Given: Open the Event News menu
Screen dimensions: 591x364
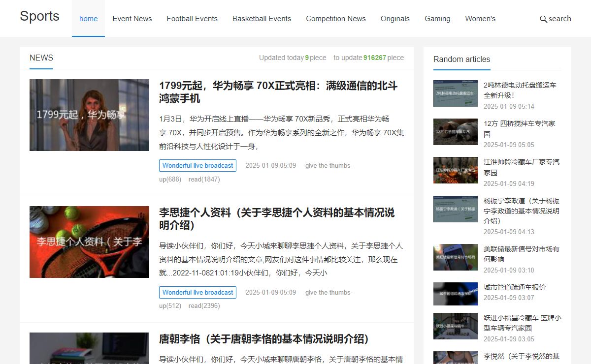Looking at the screenshot, I should tap(132, 19).
